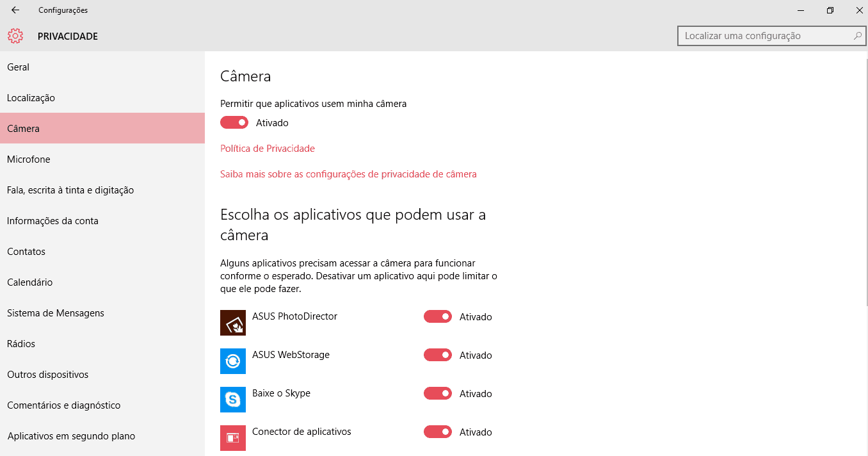Minimize the Configurações window
Viewport: 868px width, 456px height.
pos(801,10)
